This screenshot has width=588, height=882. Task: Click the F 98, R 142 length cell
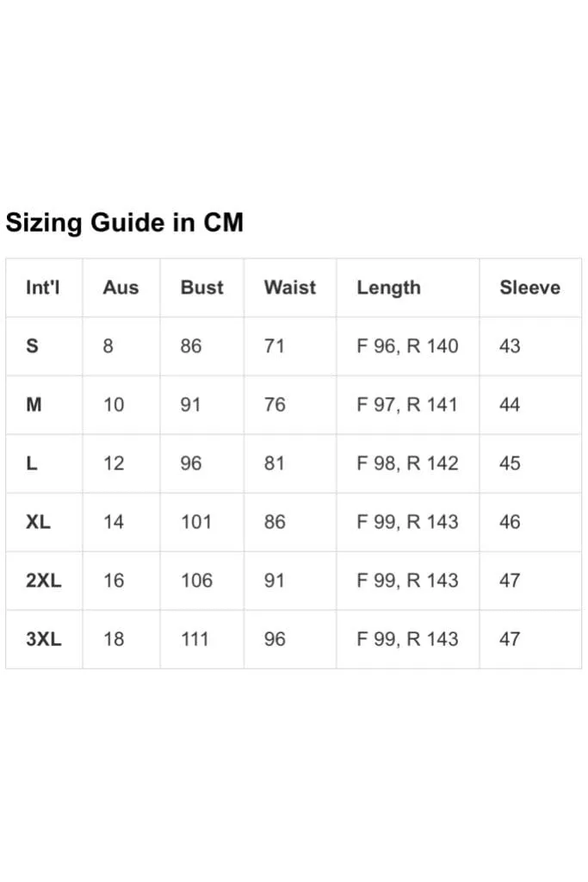click(x=407, y=463)
